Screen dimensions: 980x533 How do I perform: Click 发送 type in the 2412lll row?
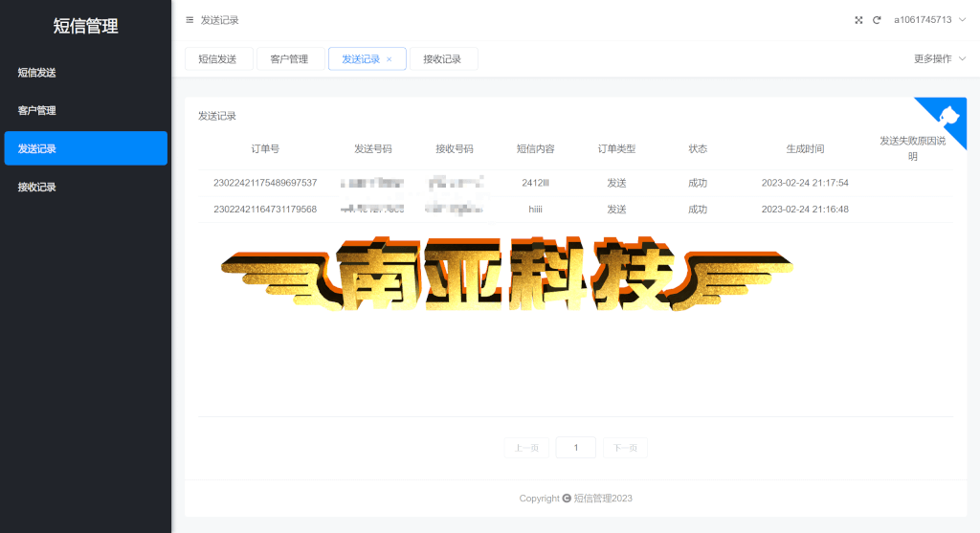tap(617, 183)
